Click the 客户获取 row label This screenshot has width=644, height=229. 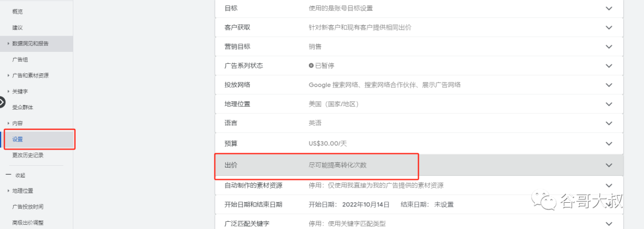pyautogui.click(x=237, y=27)
